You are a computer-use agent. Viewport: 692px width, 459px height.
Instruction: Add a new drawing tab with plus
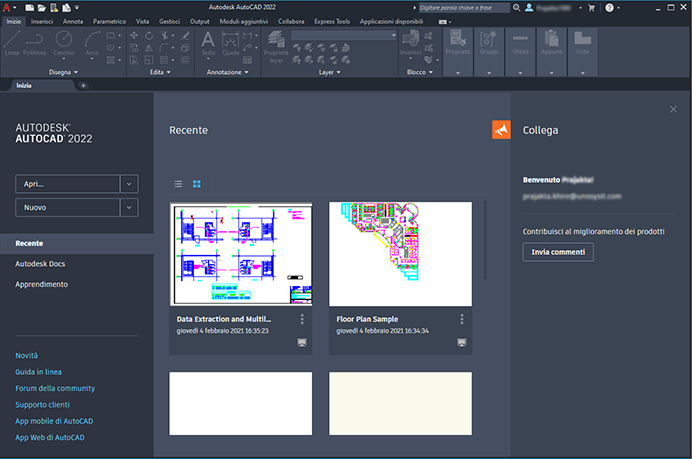pos(83,86)
